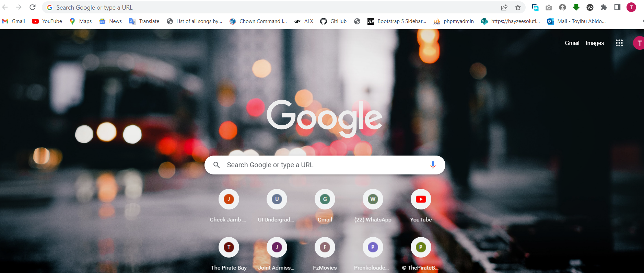Viewport: 644px width, 273px height.
Task: Open the 'Chown Command i...' bookmark
Action: click(258, 21)
